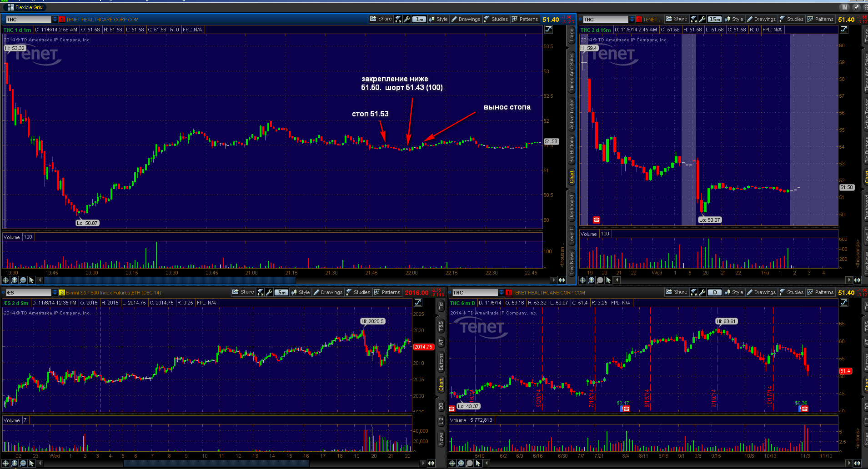Open Drawings on the THC daily chart
This screenshot has height=469, width=868.
pos(761,292)
